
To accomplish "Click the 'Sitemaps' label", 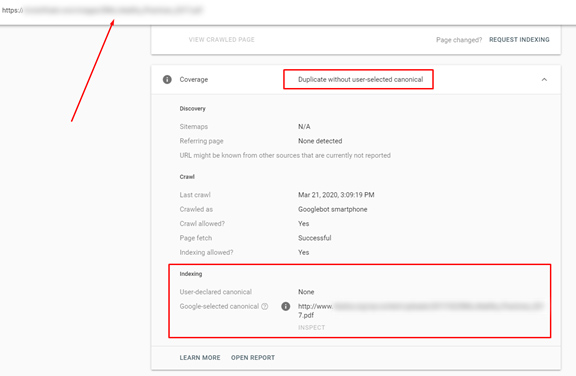I will point(194,126).
